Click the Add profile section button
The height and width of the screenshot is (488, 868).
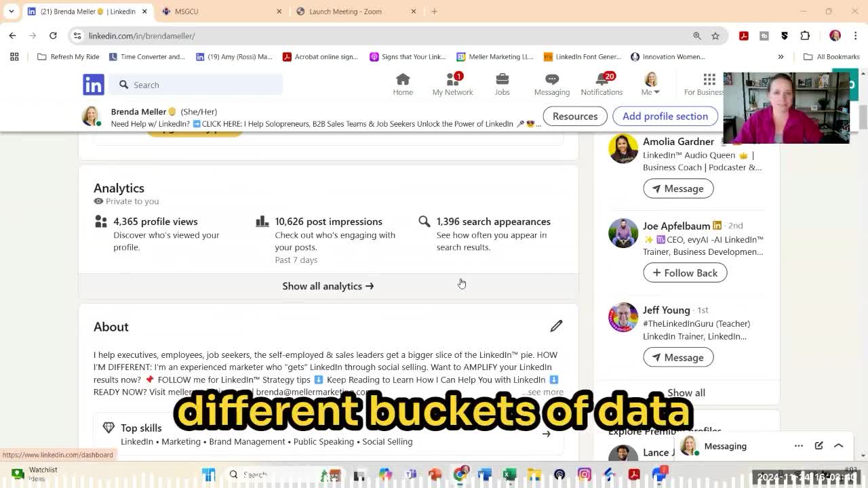[665, 116]
